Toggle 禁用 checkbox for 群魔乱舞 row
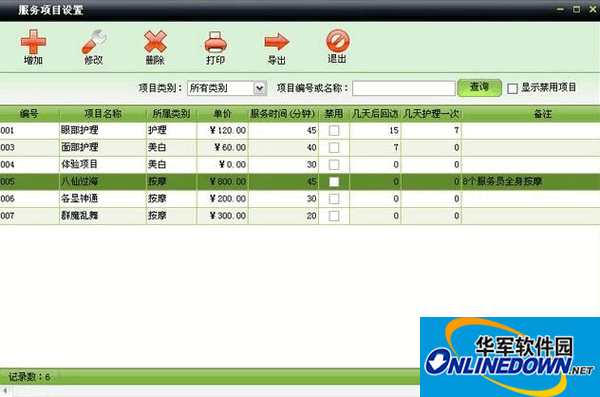The width and height of the screenshot is (600, 397). click(x=334, y=216)
